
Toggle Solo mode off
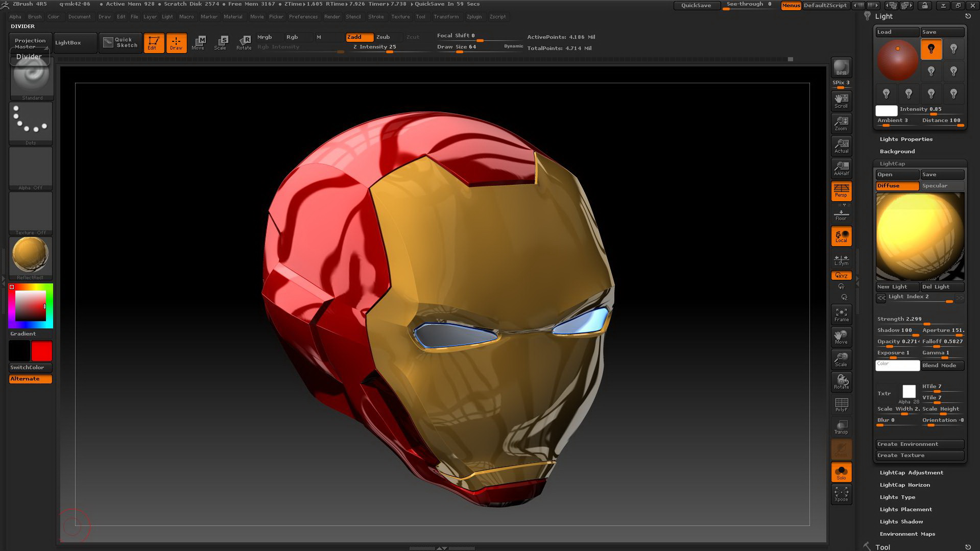(x=841, y=472)
